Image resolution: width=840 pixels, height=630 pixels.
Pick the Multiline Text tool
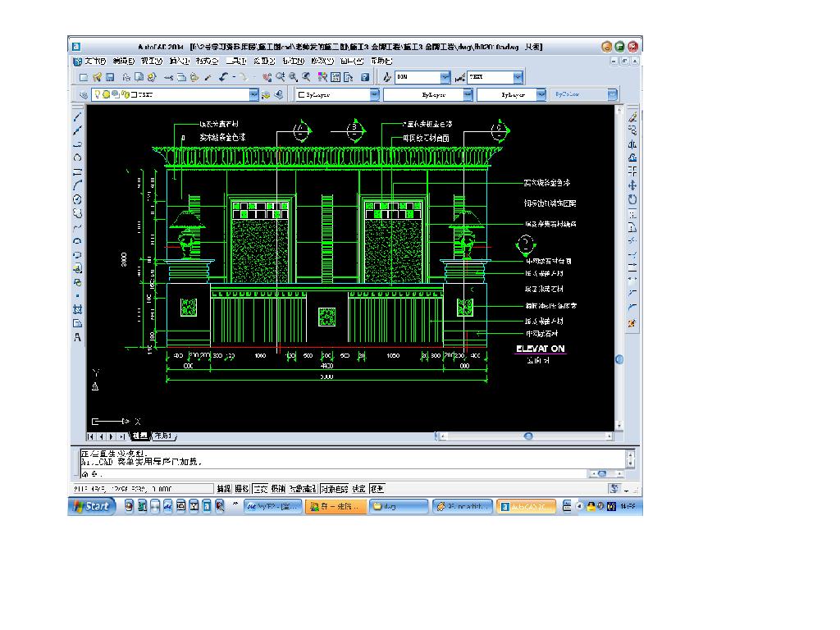(78, 337)
